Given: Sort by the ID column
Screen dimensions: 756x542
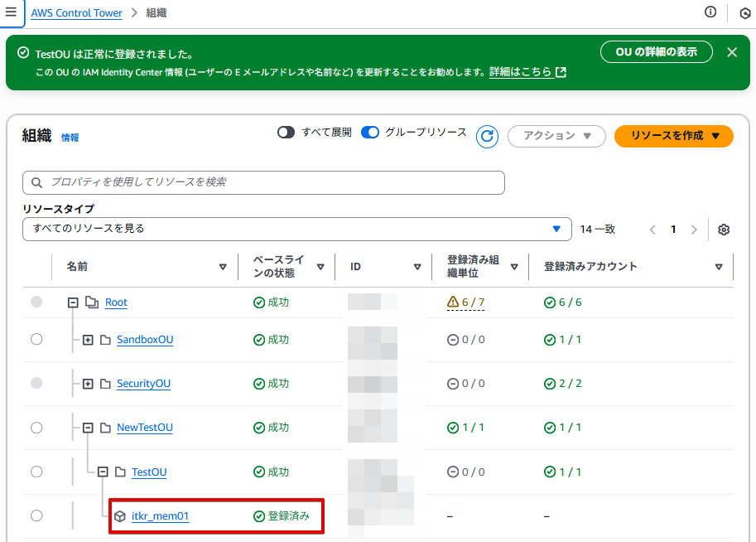Looking at the screenshot, I should click(x=417, y=267).
